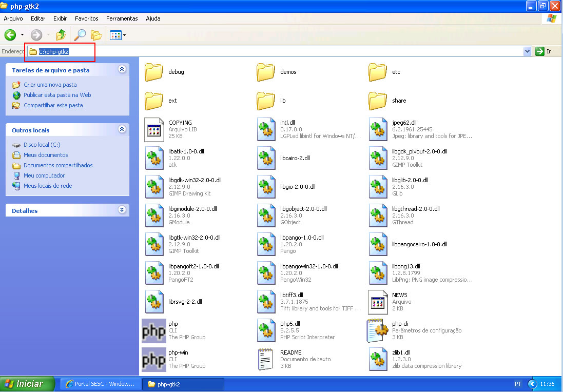Select the README text document icon
The width and height of the screenshot is (563, 392).
pos(266,359)
